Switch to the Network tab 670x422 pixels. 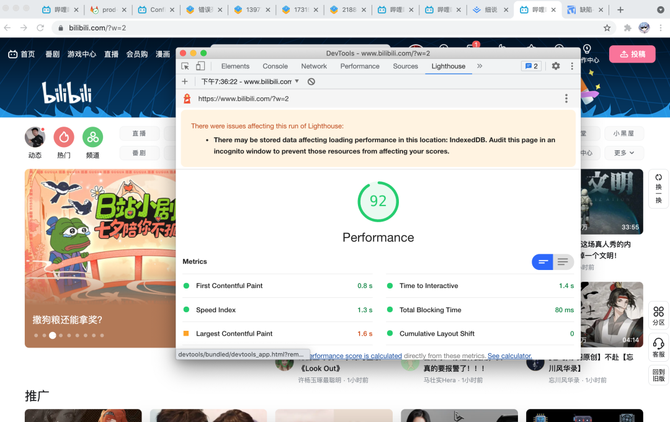(x=314, y=66)
